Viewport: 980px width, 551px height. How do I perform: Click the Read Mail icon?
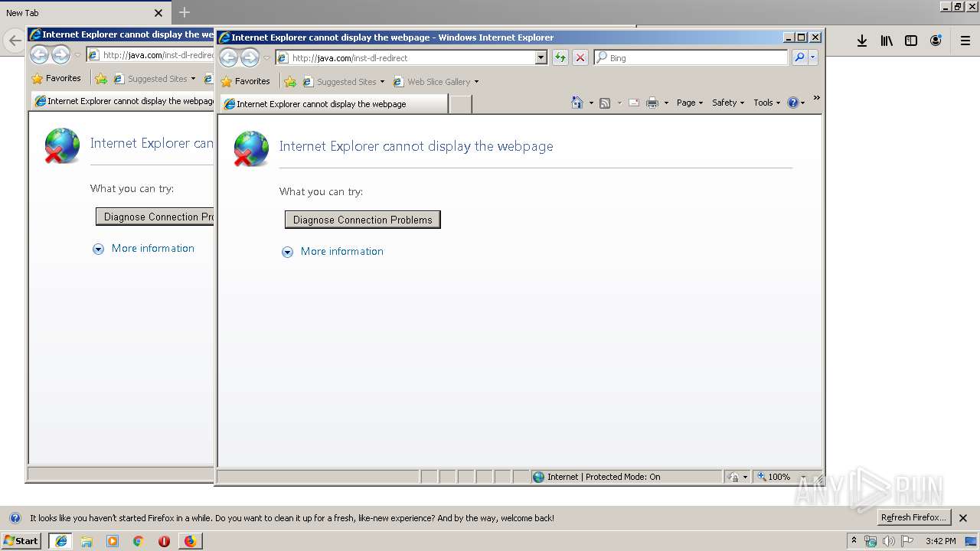[634, 103]
